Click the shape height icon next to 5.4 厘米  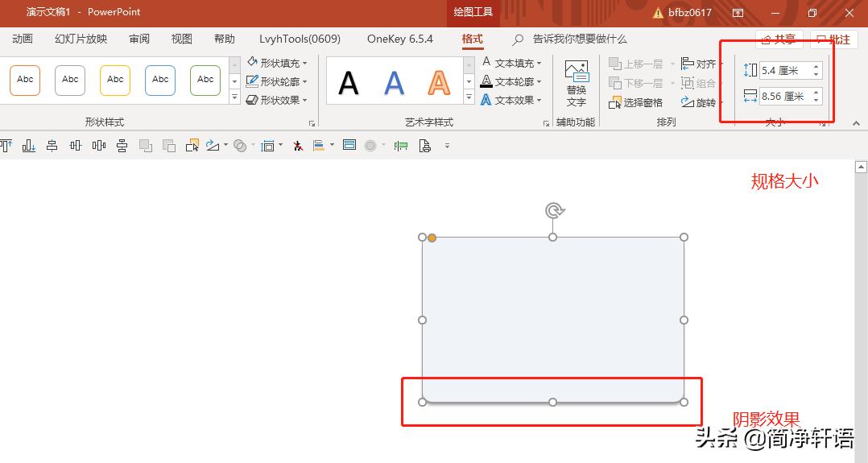pyautogui.click(x=750, y=70)
